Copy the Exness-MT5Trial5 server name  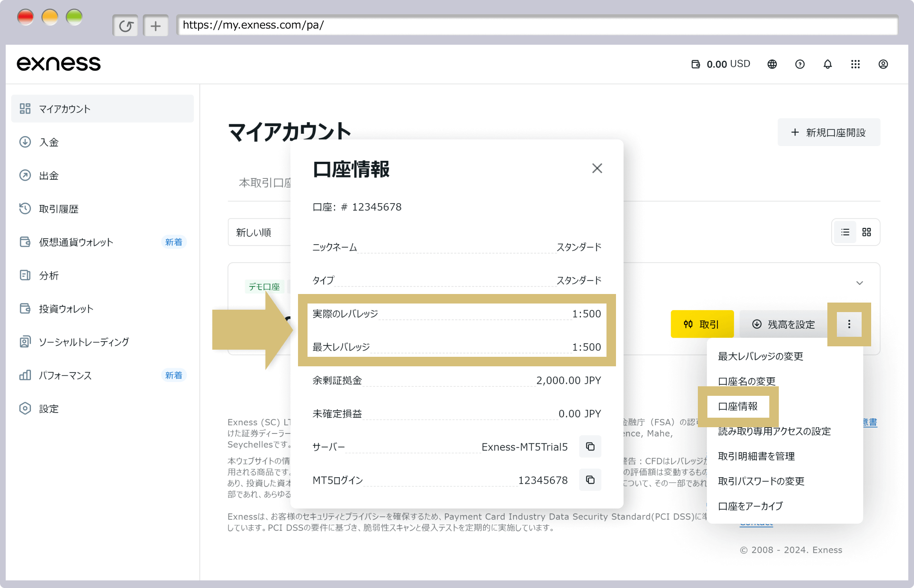tap(590, 447)
